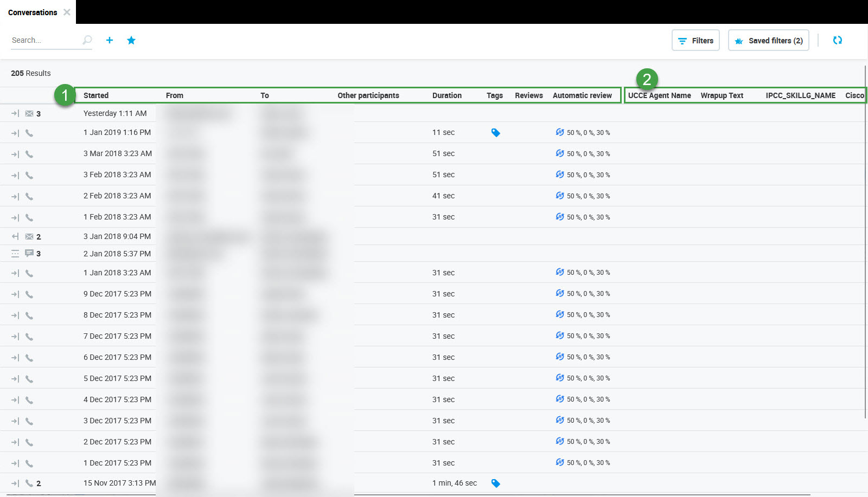868x497 pixels.
Task: Close the Conversations tab
Action: [67, 12]
